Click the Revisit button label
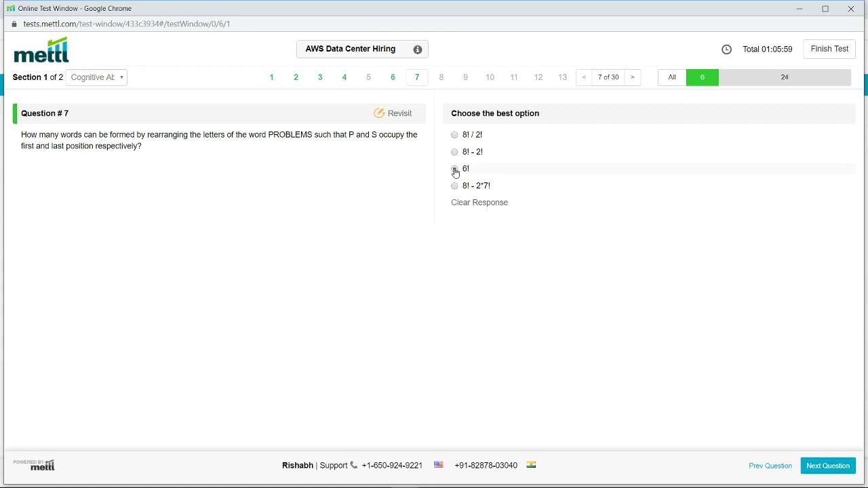Screen dimensions: 868x488 (x=400, y=113)
